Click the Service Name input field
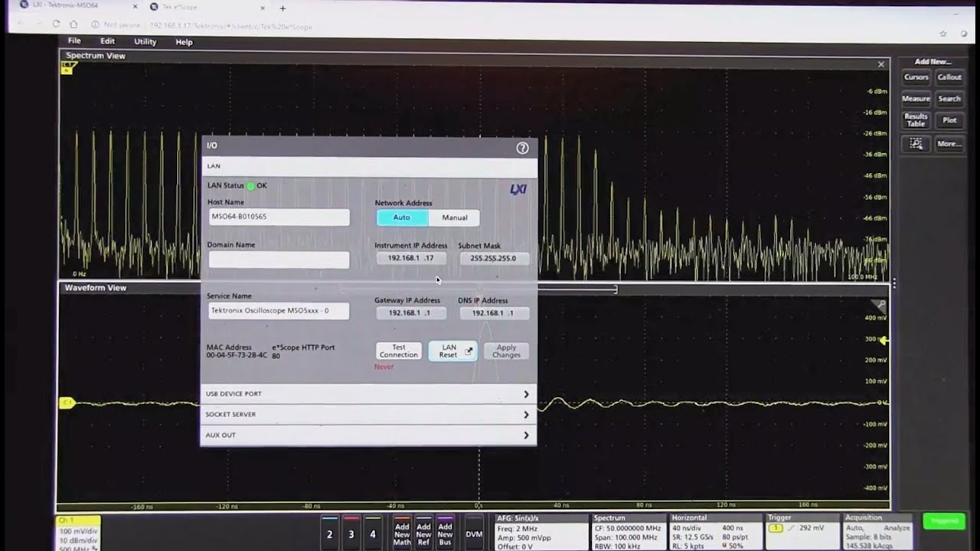The image size is (980, 551). pyautogui.click(x=279, y=311)
